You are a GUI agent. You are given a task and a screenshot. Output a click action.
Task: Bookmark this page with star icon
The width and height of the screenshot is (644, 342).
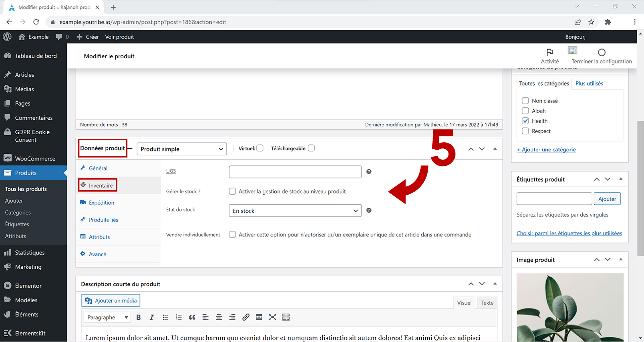591,22
